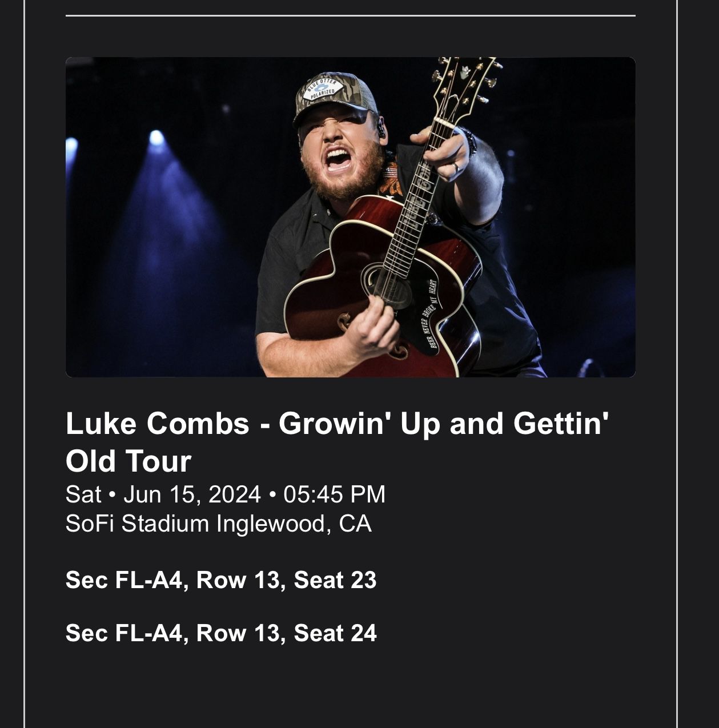719x728 pixels.
Task: Click the cap logo patch in photo
Action: point(324,90)
